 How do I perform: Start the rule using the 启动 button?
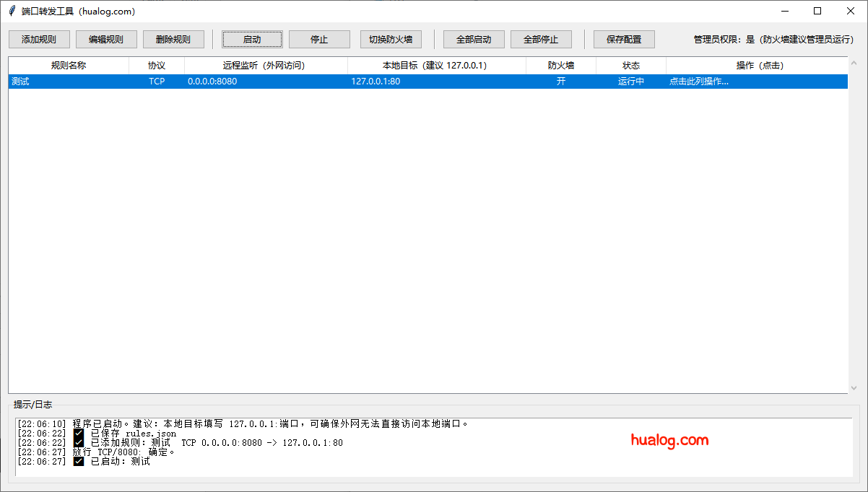pos(252,39)
